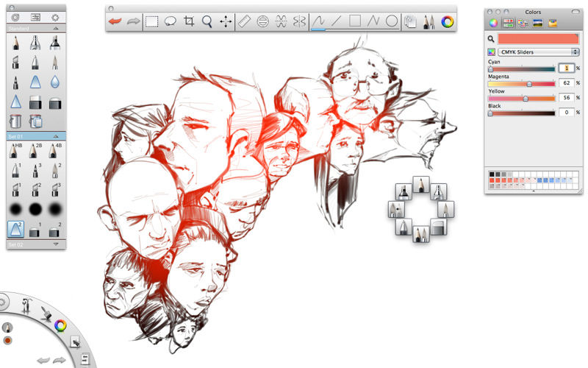Select the straight Line stroke style
This screenshot has width=588, height=368.
(x=337, y=21)
